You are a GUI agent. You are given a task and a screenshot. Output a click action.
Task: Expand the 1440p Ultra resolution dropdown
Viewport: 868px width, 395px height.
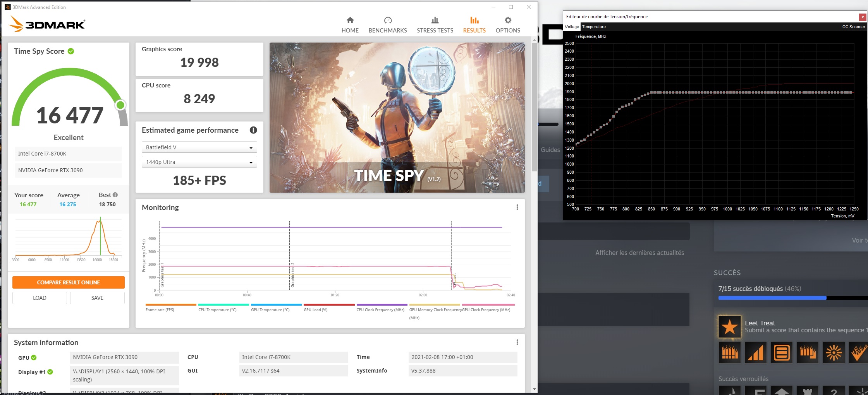[x=199, y=162]
